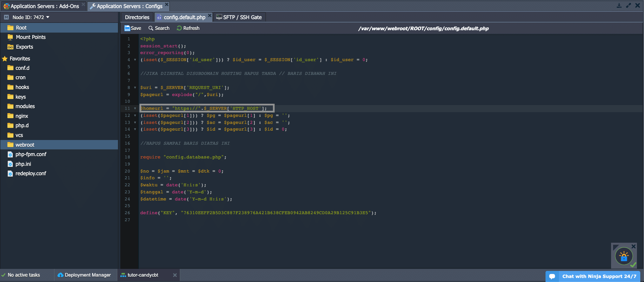Save the config.default.php file
644x282 pixels.
pos(133,28)
